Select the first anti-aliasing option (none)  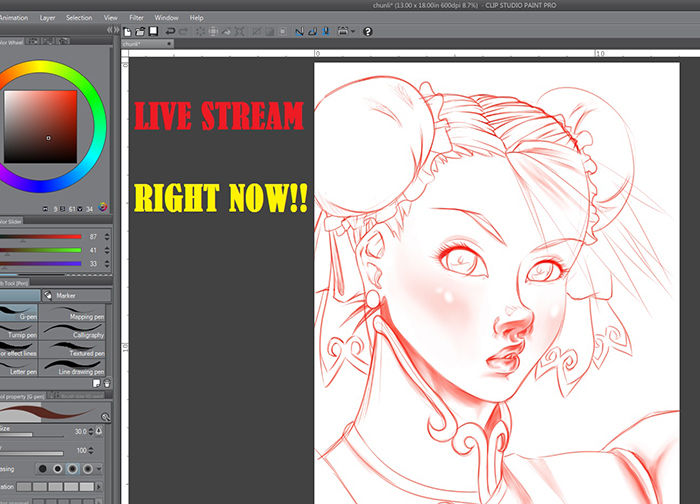pyautogui.click(x=42, y=469)
